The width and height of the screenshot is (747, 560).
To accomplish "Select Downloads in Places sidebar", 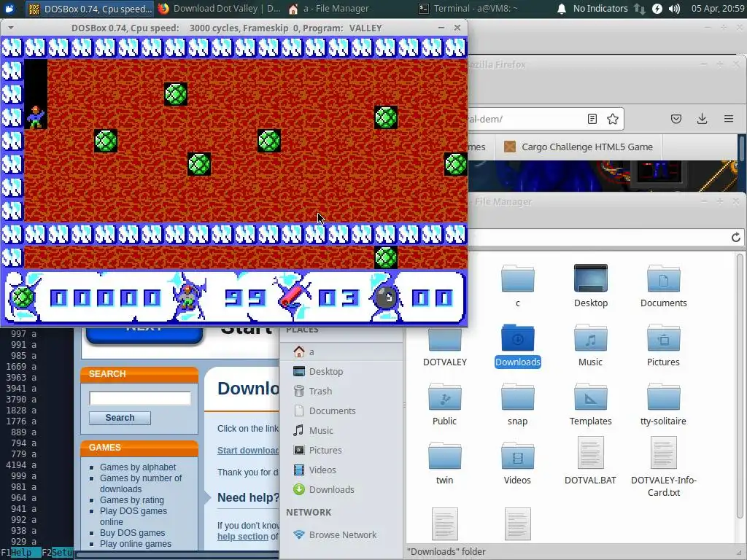I will (341, 489).
